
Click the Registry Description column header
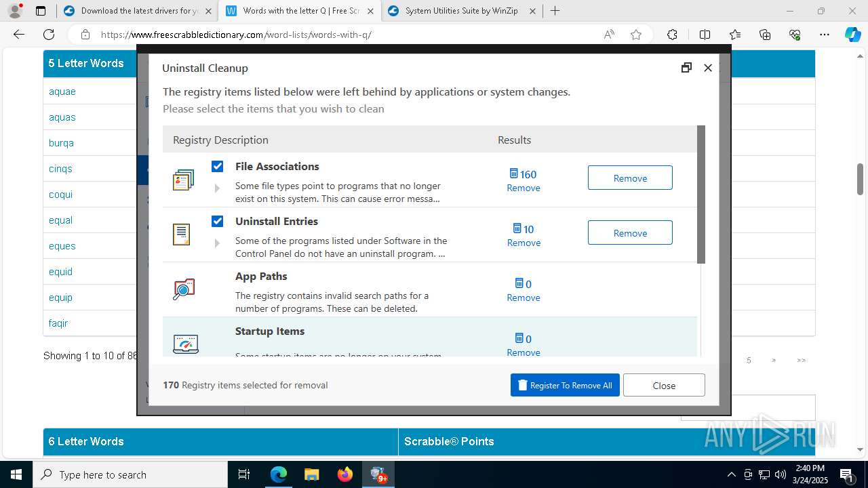coord(220,140)
